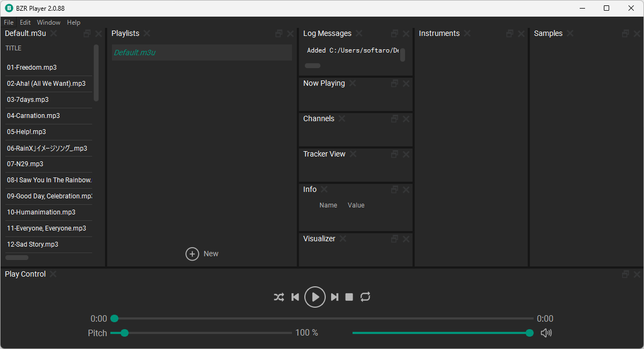The image size is (644, 349).
Task: Undock the Log Messages panel
Action: (395, 34)
